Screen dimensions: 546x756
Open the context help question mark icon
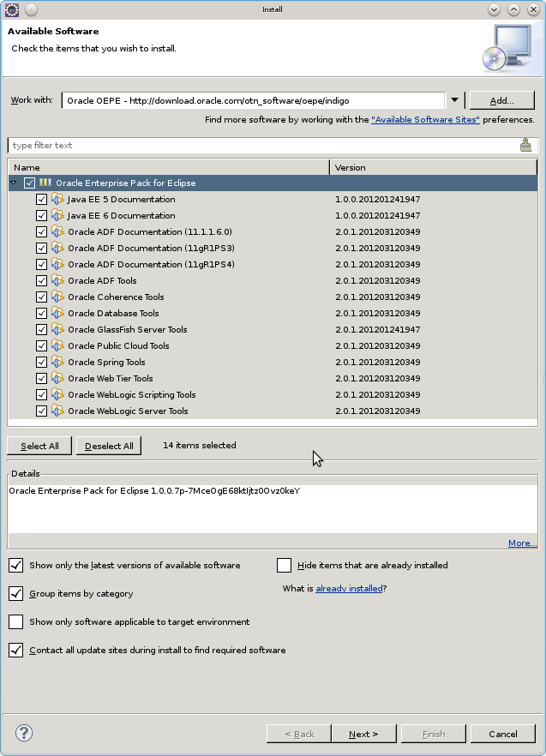point(24,733)
